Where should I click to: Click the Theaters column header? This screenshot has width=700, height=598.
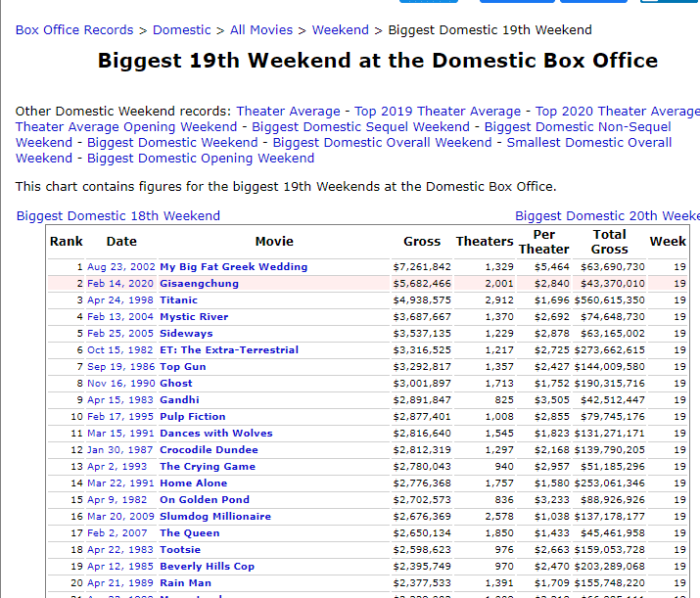point(485,242)
